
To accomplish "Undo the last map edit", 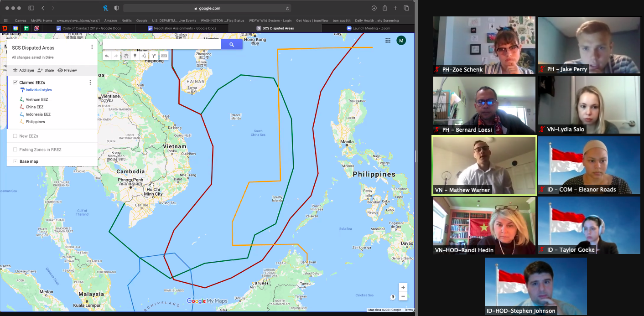I will point(107,56).
